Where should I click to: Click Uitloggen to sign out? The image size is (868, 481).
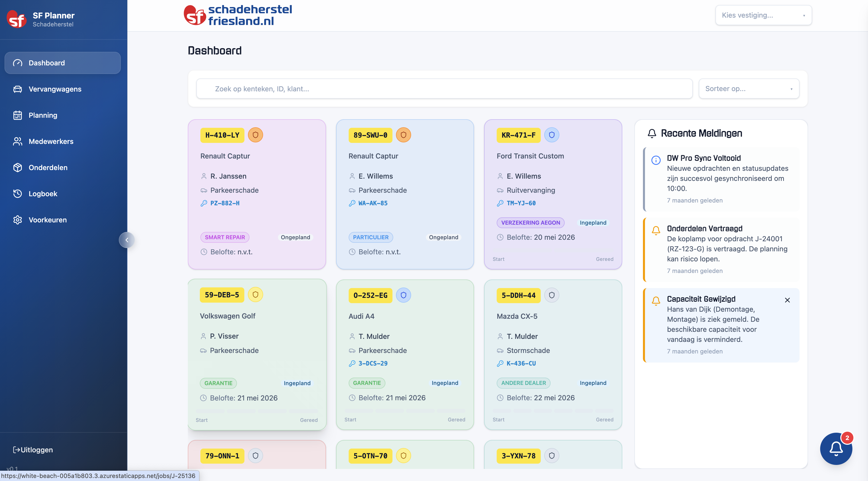(33, 450)
